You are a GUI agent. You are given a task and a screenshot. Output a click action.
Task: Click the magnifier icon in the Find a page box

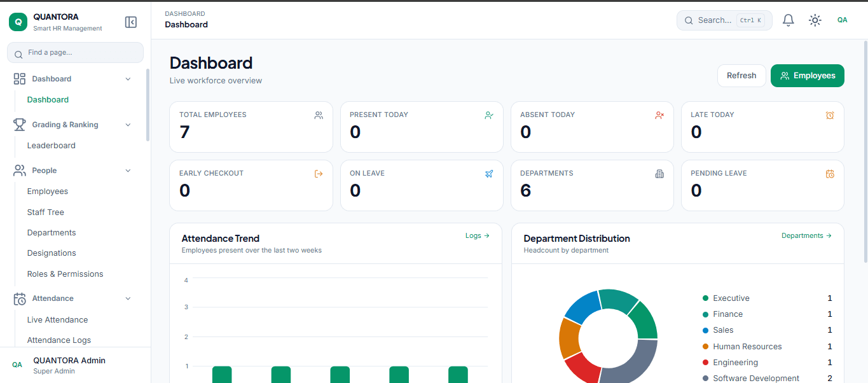18,55
